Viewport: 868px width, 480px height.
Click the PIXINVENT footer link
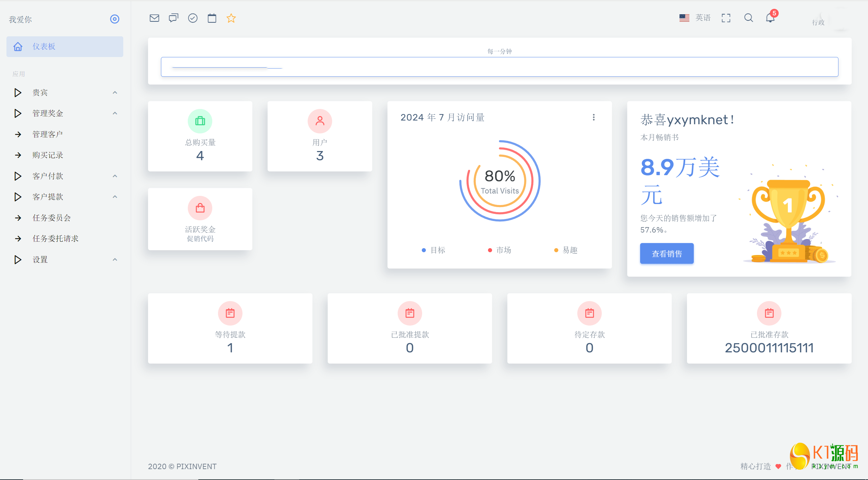831,466
